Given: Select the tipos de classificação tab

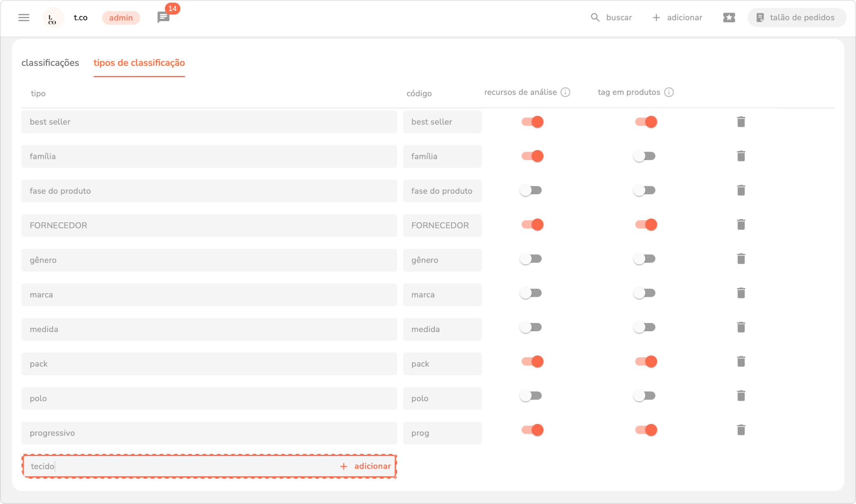Looking at the screenshot, I should tap(139, 63).
